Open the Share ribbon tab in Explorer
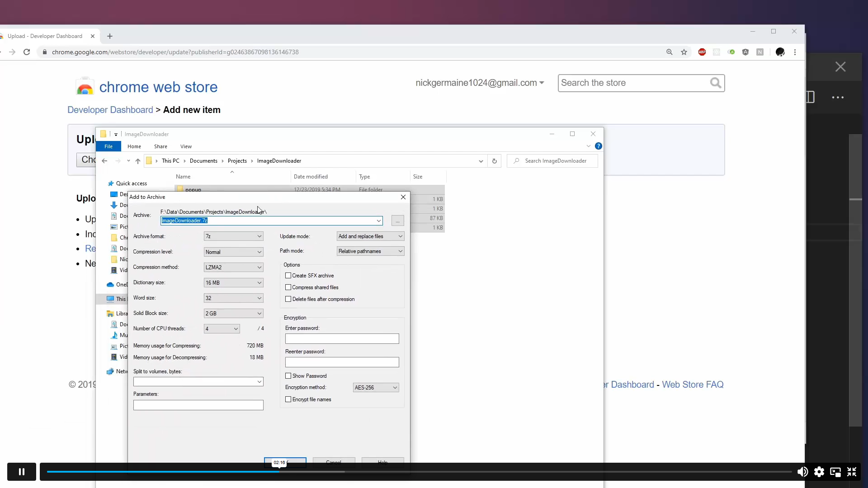Image resolution: width=868 pixels, height=488 pixels. 160,146
